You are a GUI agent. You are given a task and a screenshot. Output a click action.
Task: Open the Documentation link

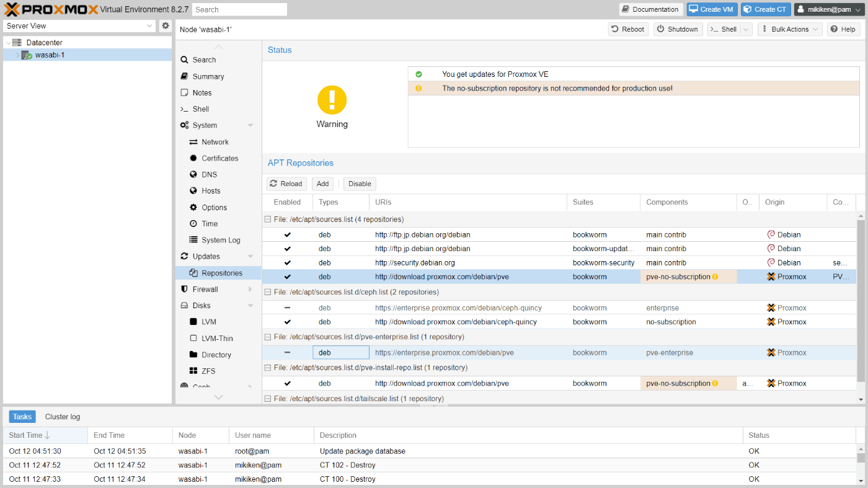[x=651, y=9]
